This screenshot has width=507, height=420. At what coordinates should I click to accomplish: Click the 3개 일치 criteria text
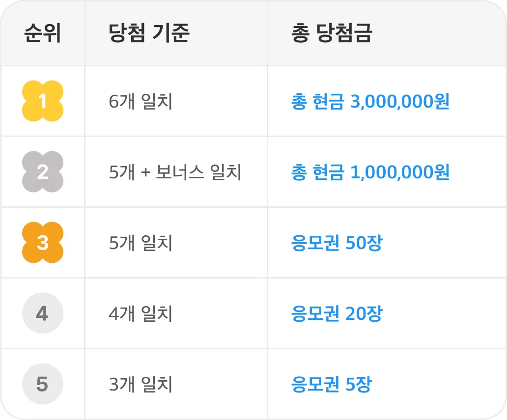click(141, 384)
